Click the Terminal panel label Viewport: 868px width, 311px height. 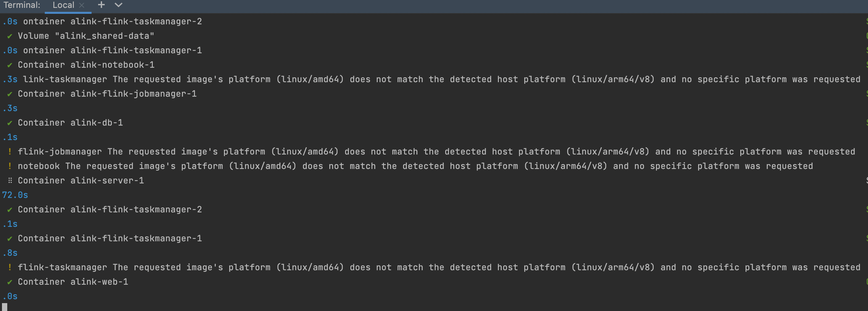22,5
